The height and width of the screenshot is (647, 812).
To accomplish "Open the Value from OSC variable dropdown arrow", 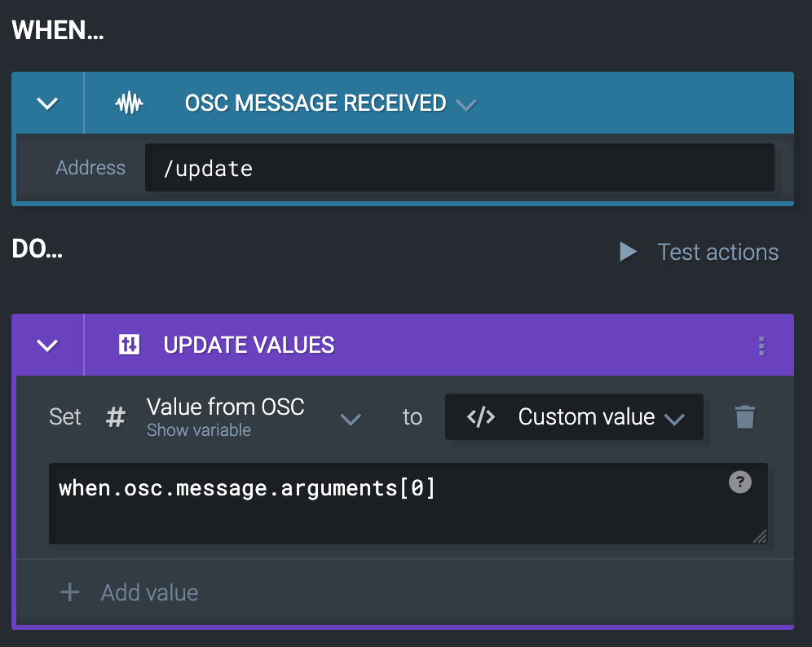I will [351, 419].
